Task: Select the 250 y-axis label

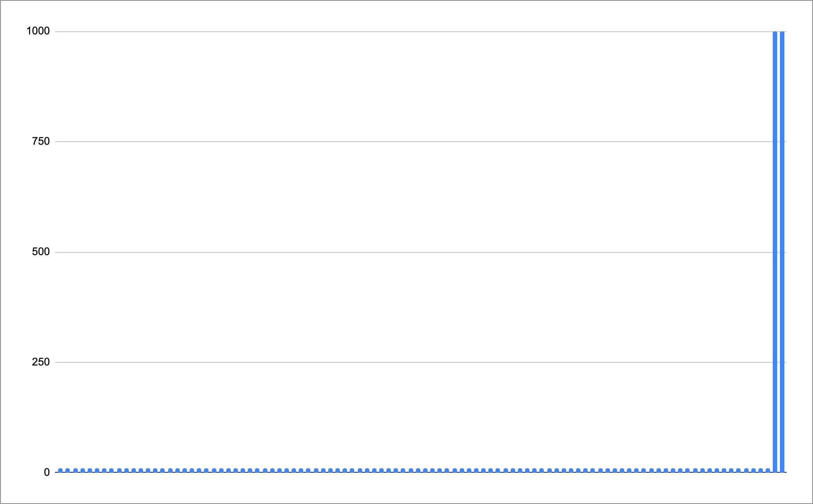Action: (41, 362)
